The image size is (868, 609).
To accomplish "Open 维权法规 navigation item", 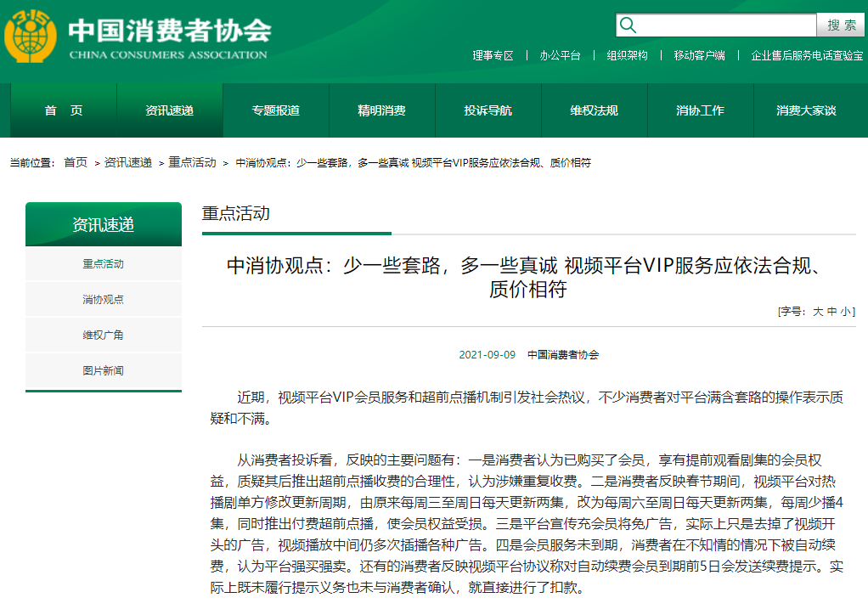I will pyautogui.click(x=594, y=110).
